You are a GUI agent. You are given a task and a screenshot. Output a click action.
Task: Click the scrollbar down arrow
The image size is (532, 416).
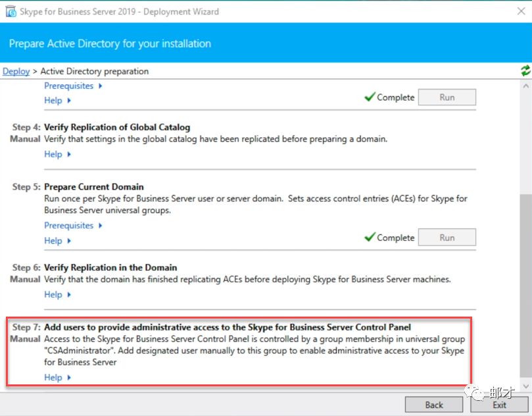(x=525, y=386)
